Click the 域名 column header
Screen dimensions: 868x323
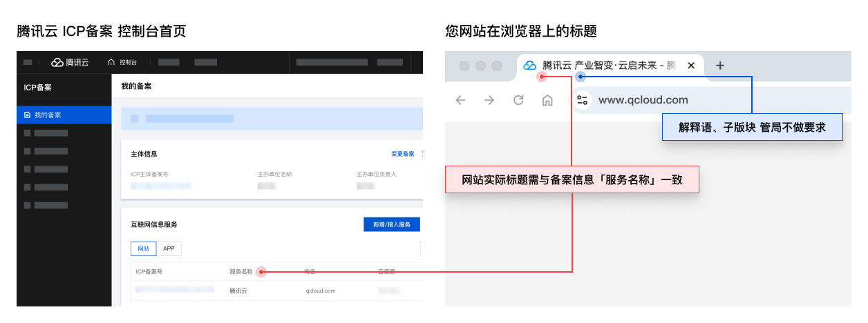point(310,272)
